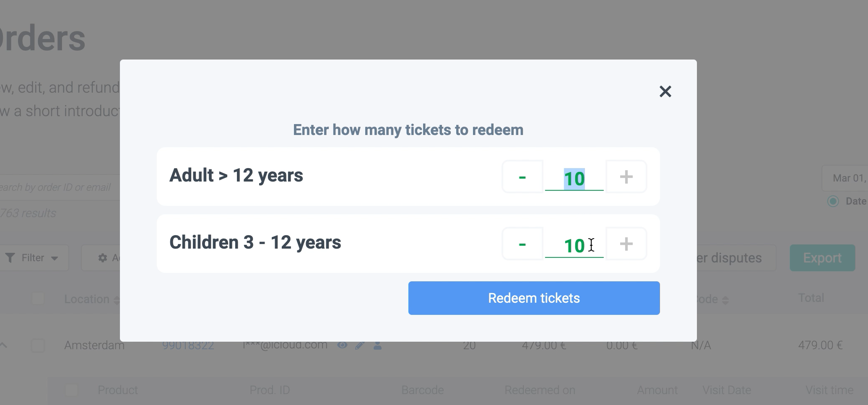
Task: Sort the table by Location column
Action: [117, 300]
